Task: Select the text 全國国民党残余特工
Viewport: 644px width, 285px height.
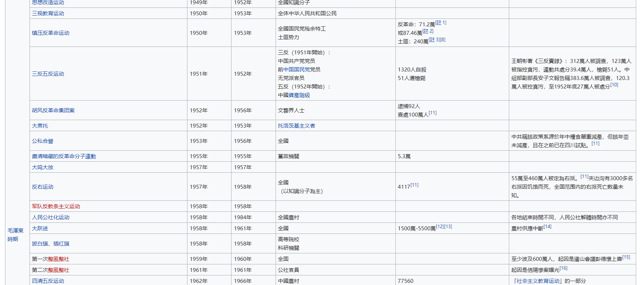Action: (x=302, y=29)
